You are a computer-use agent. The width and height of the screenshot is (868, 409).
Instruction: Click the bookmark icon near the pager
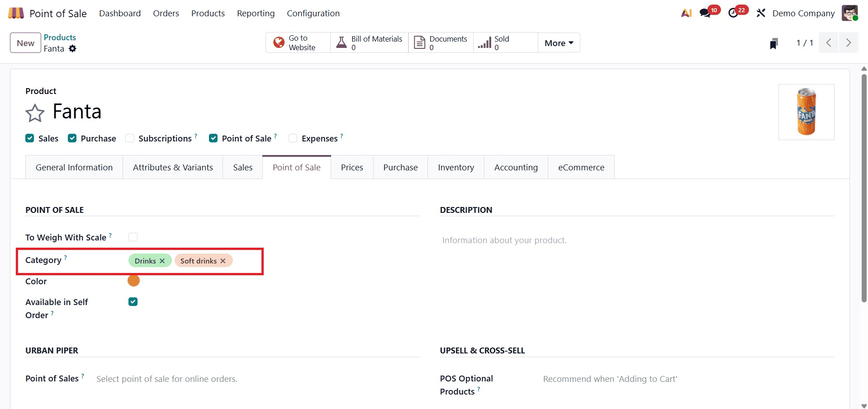point(773,43)
